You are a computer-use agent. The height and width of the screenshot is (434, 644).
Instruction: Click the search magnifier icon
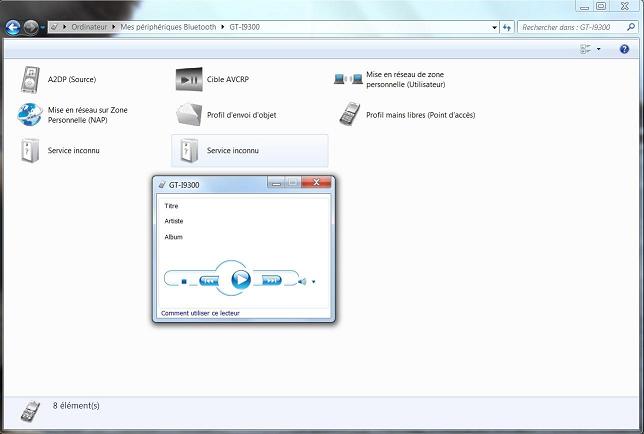click(x=630, y=27)
